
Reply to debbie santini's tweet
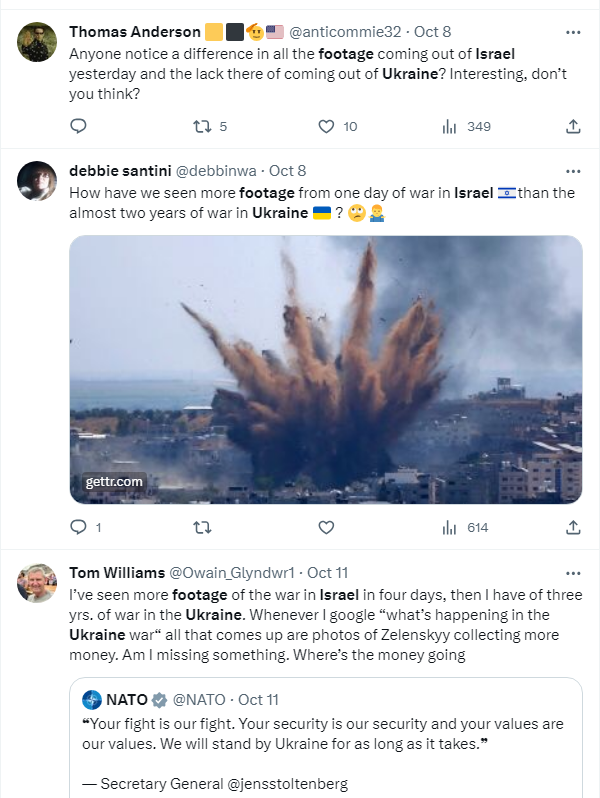[x=79, y=527]
